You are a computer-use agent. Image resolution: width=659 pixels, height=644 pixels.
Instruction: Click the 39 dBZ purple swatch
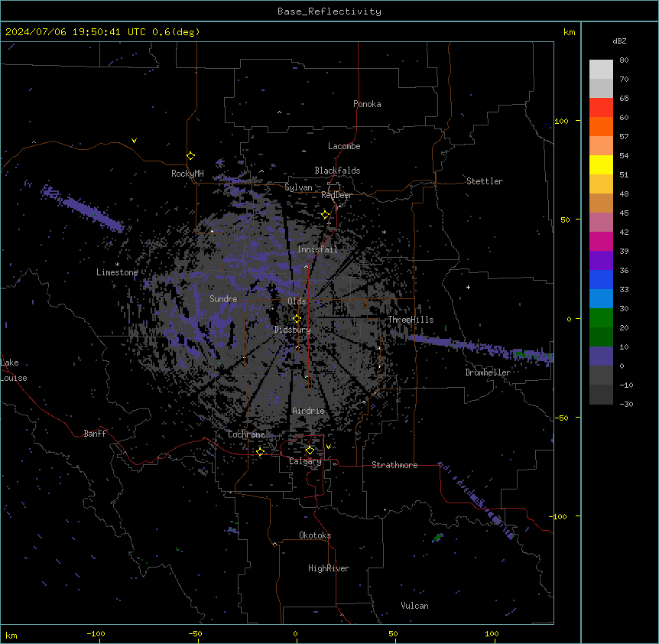coord(601,261)
